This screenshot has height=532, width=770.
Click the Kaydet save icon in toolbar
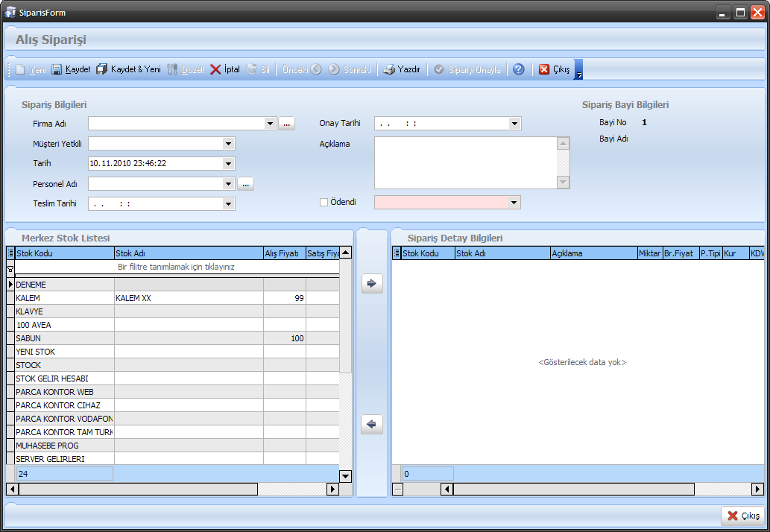point(57,69)
